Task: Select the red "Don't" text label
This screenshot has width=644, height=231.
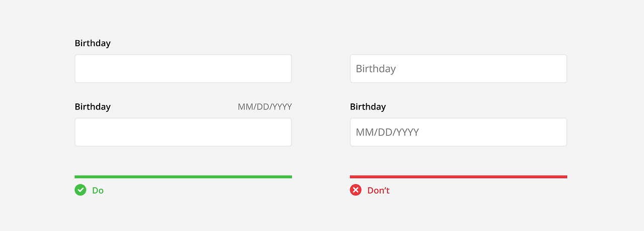Action: 378,190
